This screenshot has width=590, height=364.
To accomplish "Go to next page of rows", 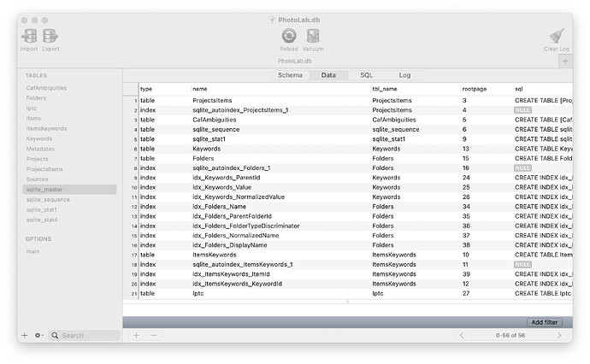I will (x=559, y=335).
